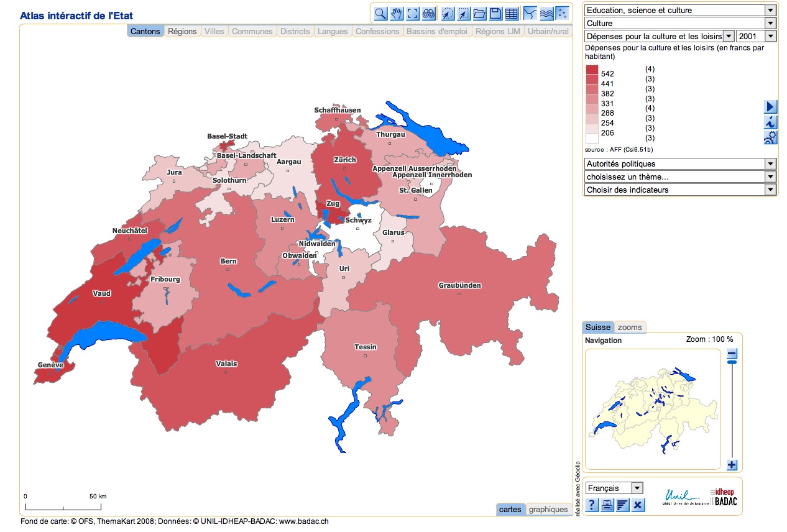Activate the hand pan tool

(396, 14)
